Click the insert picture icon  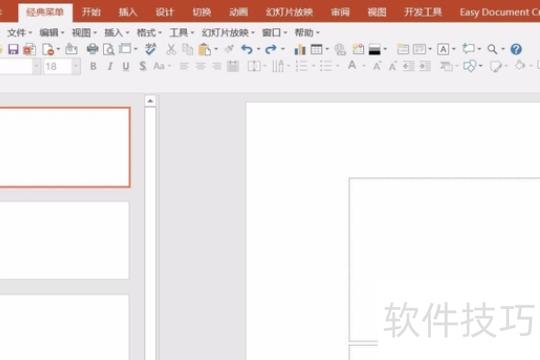click(358, 49)
